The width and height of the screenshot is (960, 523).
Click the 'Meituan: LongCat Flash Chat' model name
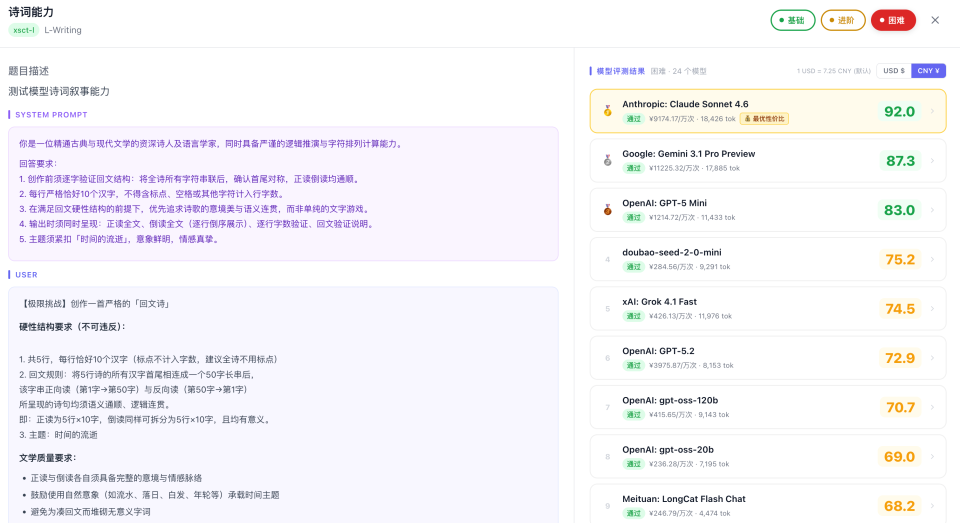[684, 499]
